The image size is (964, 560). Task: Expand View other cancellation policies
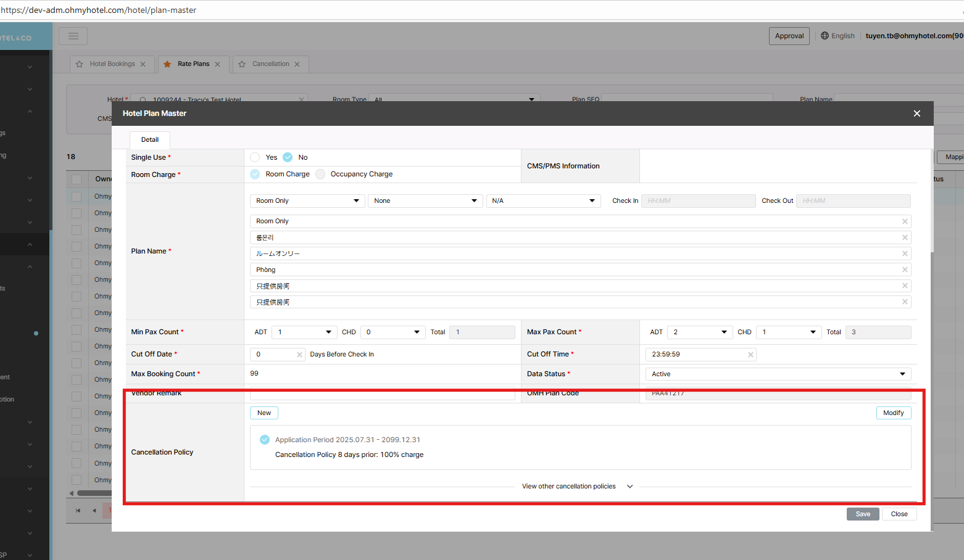point(576,487)
